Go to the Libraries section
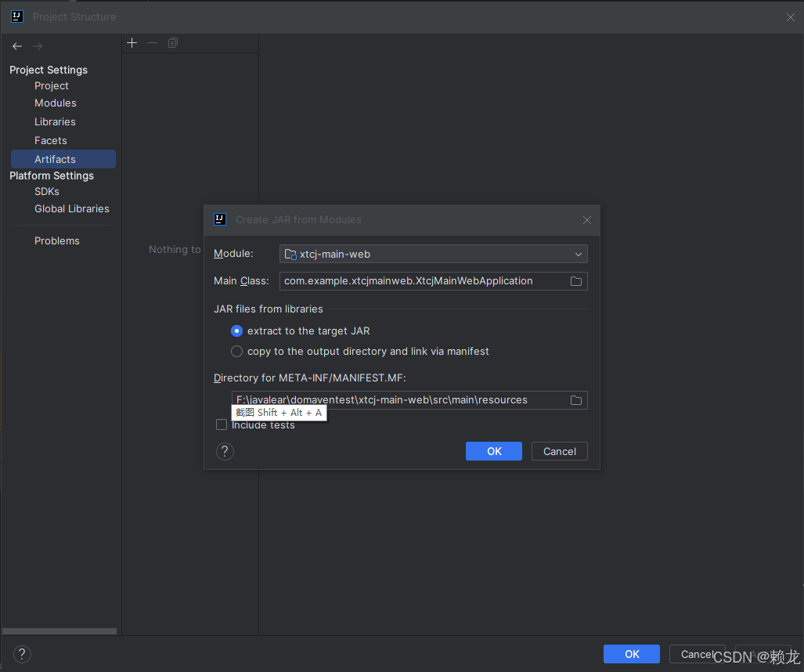Viewport: 804px width, 672px height. pyautogui.click(x=55, y=122)
